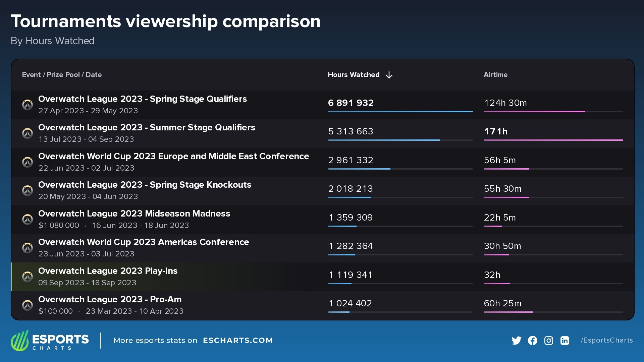Open the Instagram icon
Viewport: 644px width, 362px height.
pos(549,341)
